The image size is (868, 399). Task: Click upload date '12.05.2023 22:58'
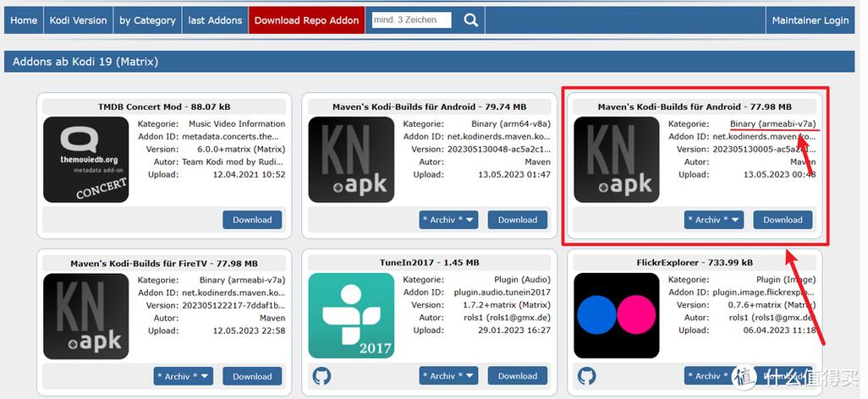249,331
